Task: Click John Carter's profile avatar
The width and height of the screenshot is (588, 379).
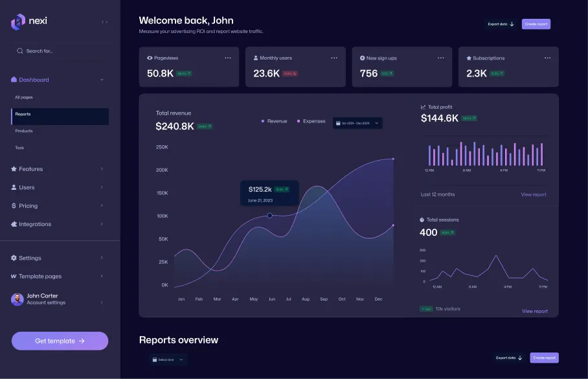Action: (x=17, y=299)
